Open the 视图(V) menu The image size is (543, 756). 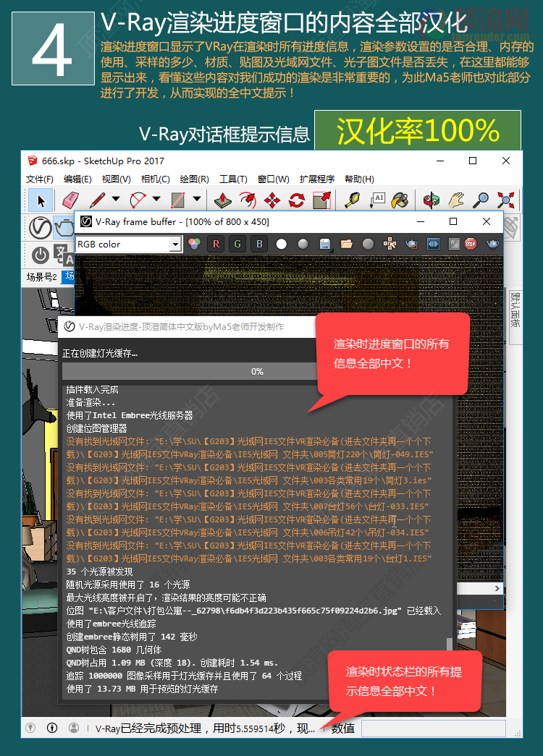click(117, 179)
